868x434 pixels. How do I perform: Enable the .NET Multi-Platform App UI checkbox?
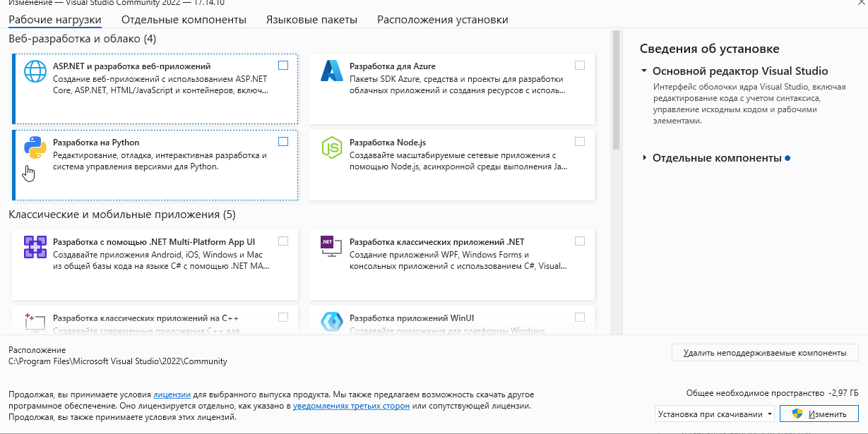pos(283,241)
